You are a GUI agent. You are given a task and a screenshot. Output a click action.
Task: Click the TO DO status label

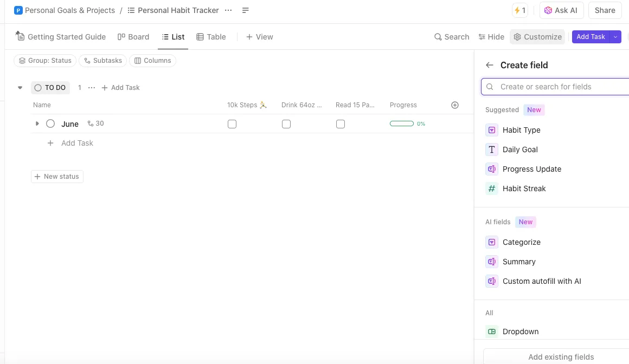[x=50, y=87]
